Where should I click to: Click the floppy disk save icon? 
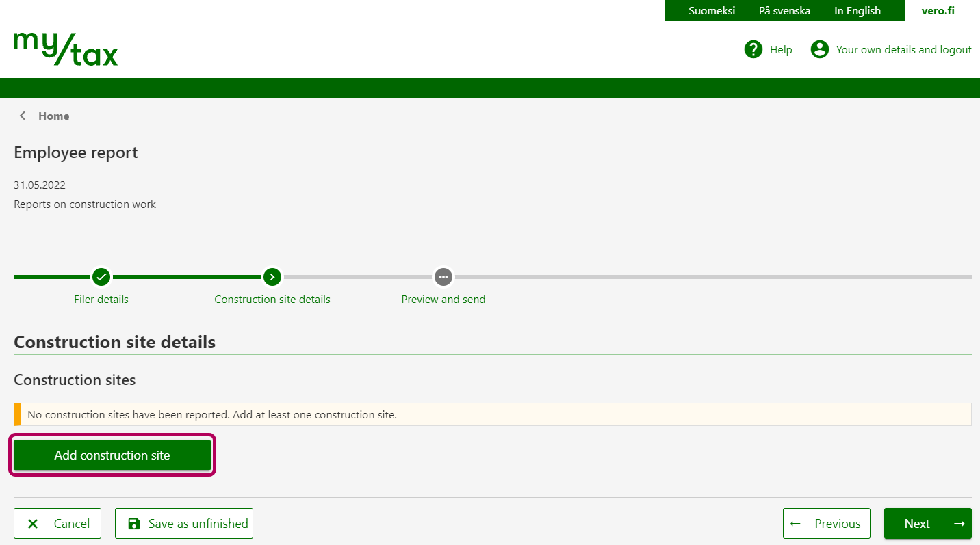135,524
